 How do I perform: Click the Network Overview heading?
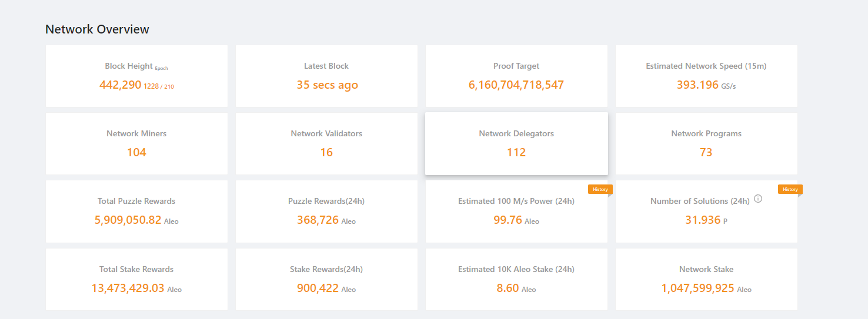pos(97,29)
